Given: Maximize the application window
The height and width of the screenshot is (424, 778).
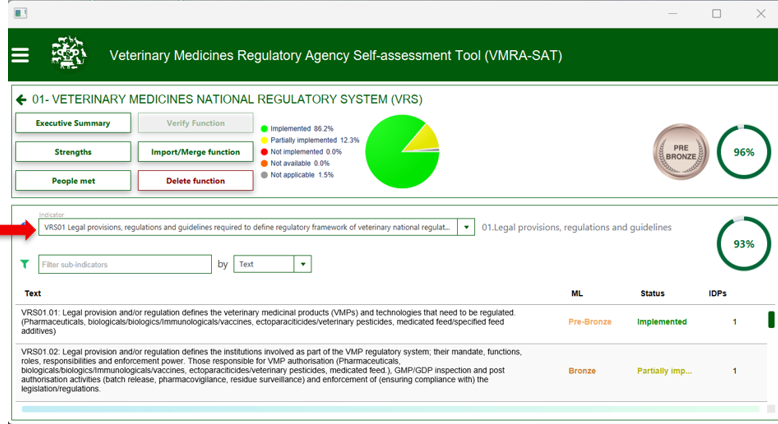Looking at the screenshot, I should tap(716, 13).
